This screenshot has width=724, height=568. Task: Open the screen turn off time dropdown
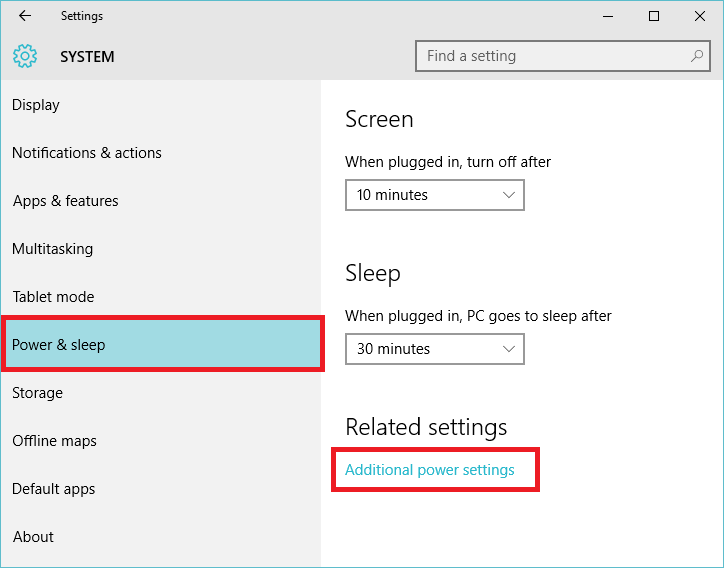(x=434, y=195)
